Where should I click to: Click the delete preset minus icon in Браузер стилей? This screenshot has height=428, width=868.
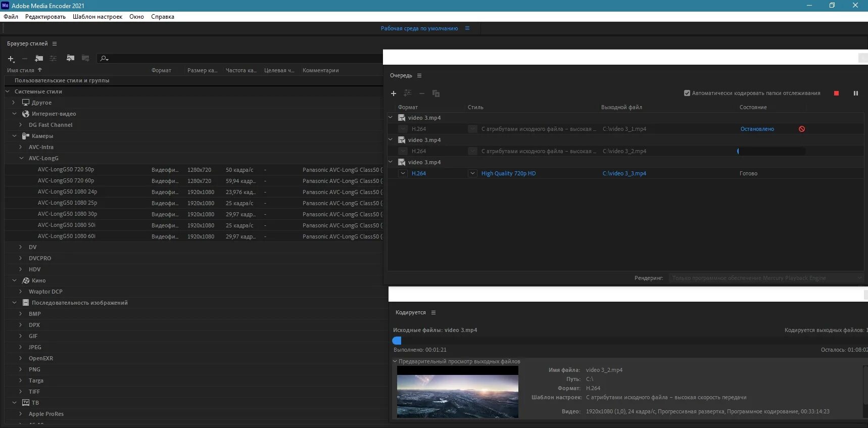(25, 59)
